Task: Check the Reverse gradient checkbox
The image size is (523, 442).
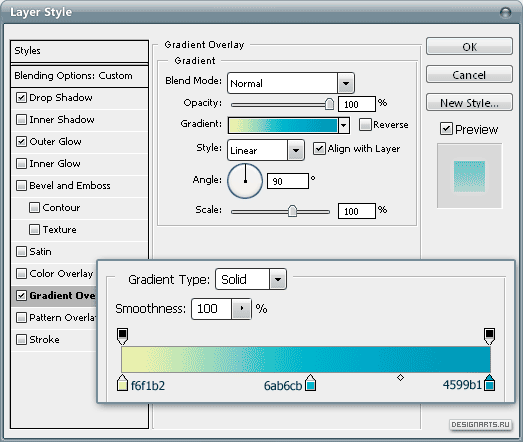Action: (365, 125)
